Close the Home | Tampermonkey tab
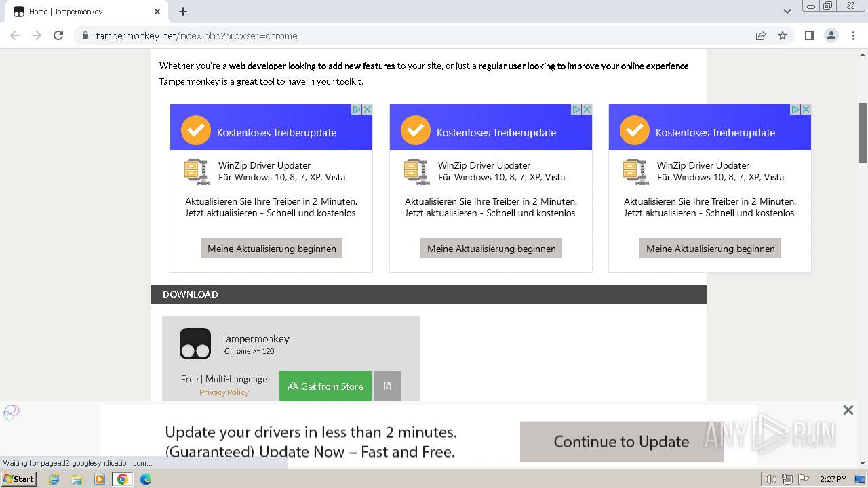Screen dimensions: 868x488 pos(157,12)
